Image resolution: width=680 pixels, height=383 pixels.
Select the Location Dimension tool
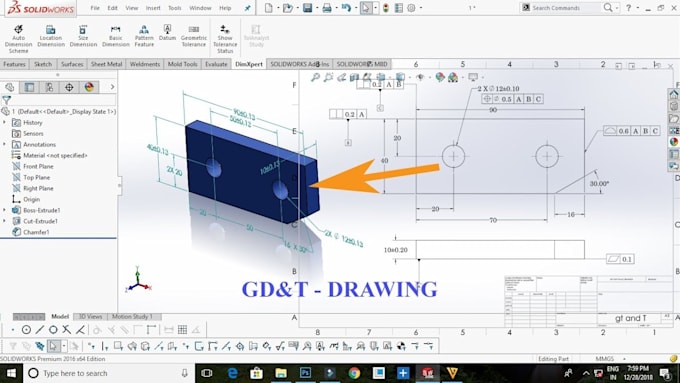click(x=51, y=36)
